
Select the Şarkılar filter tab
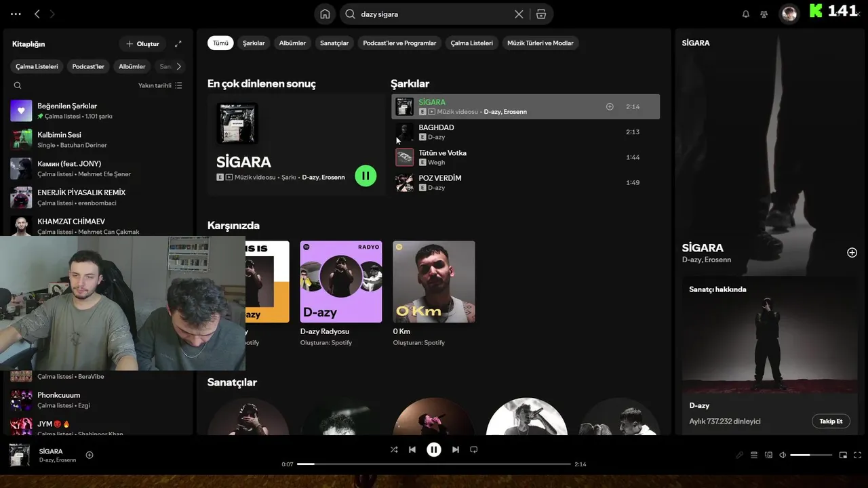coord(254,43)
